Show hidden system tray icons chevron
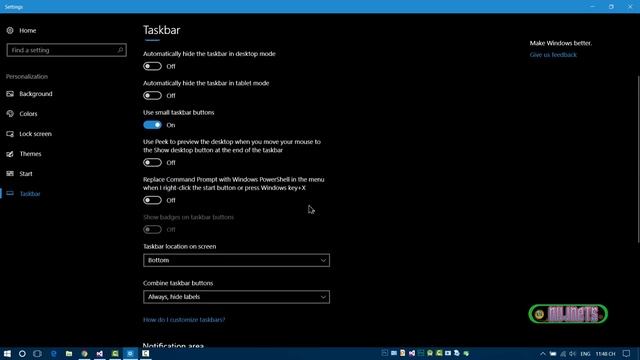 click(542, 353)
